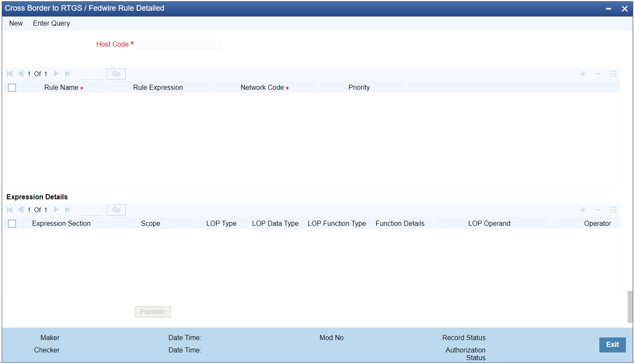Click the Operator column header
Image resolution: width=634 pixels, height=364 pixels.
pyautogui.click(x=597, y=223)
